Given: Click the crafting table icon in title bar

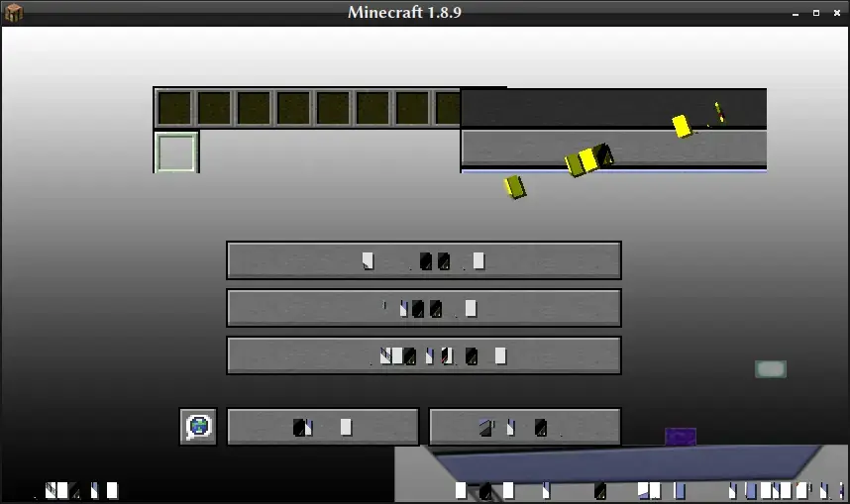Looking at the screenshot, I should [x=14, y=13].
